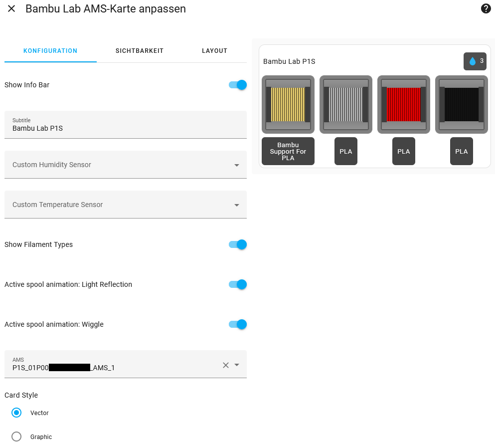Open the Custom Temperature Sensor dropdown

(x=125, y=205)
